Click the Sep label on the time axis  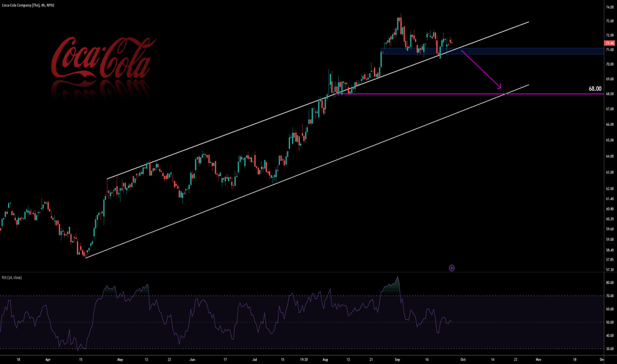click(397, 359)
